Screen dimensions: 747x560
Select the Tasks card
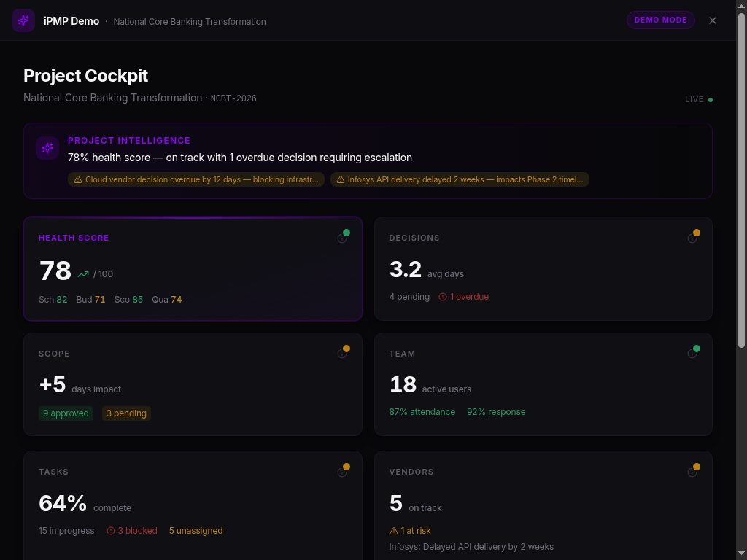[x=193, y=505]
